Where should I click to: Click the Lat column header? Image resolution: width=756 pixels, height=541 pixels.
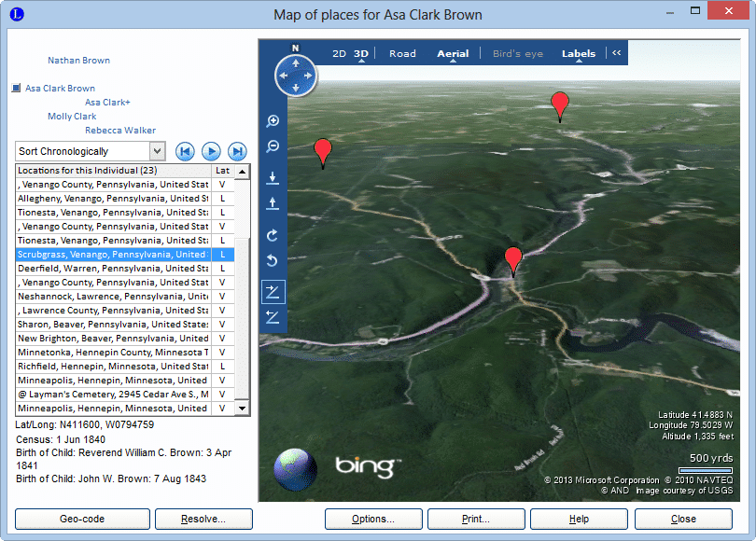point(223,171)
